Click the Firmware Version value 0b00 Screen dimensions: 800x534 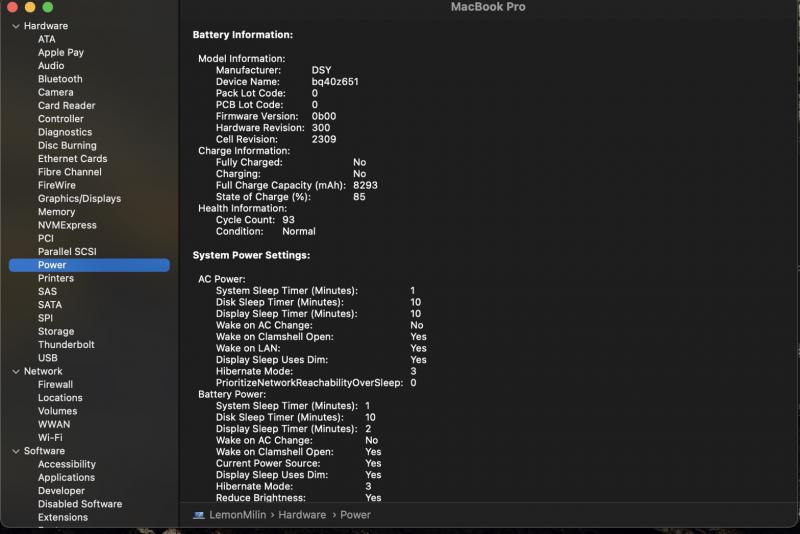324,116
